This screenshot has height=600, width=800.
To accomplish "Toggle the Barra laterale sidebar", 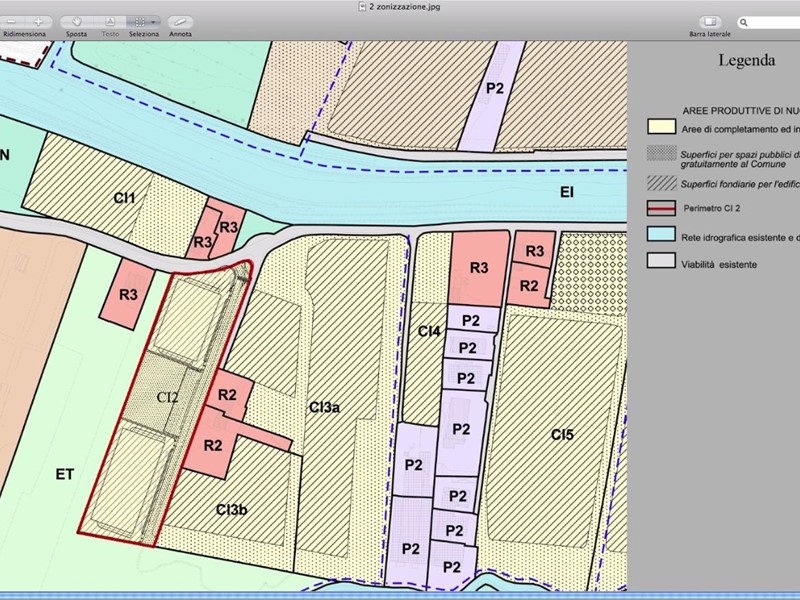I will [710, 21].
